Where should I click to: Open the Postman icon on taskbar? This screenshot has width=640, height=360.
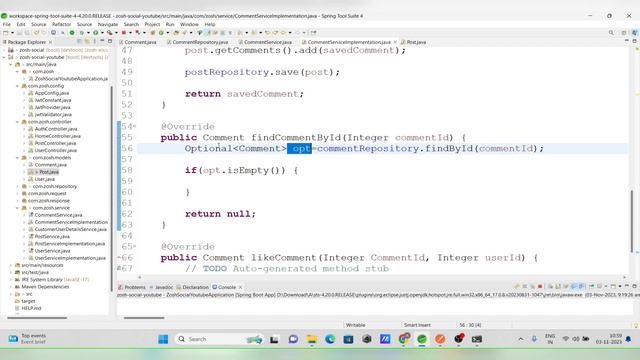[x=440, y=339]
